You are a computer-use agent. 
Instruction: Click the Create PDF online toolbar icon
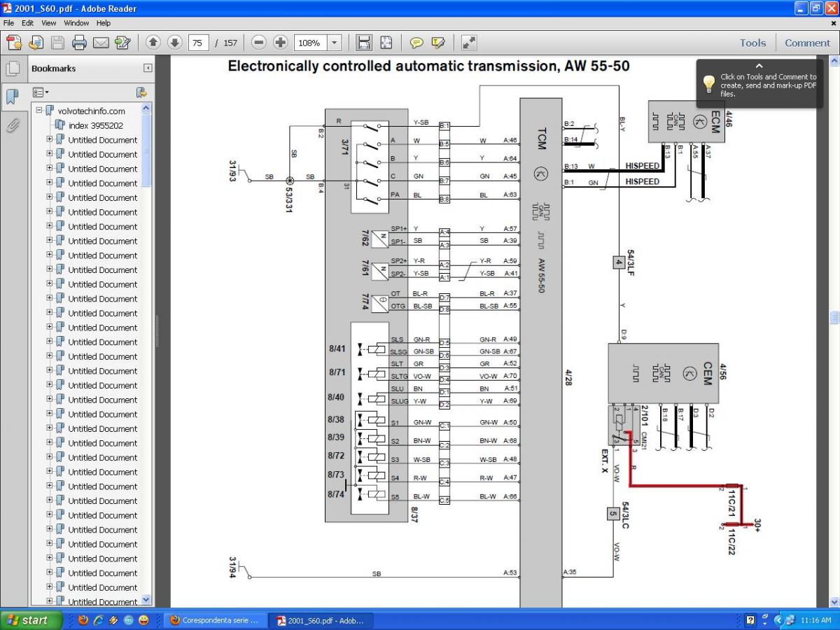point(14,43)
